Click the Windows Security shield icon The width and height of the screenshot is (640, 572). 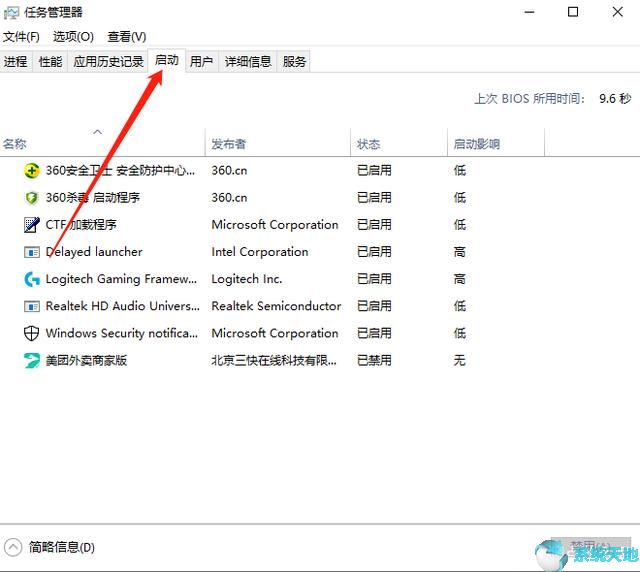[32, 334]
